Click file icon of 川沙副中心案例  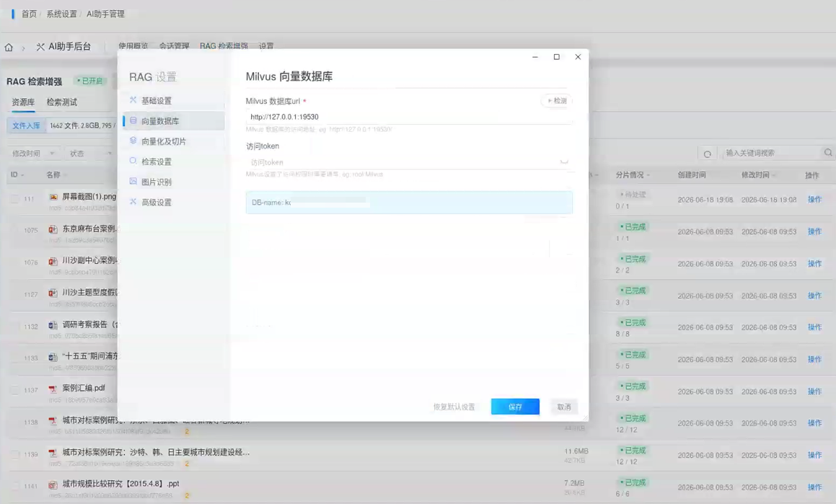tap(53, 261)
